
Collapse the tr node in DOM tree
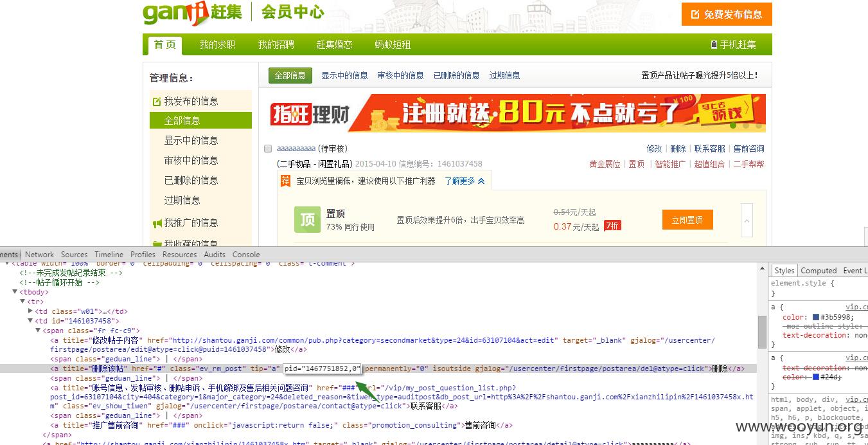[x=22, y=302]
